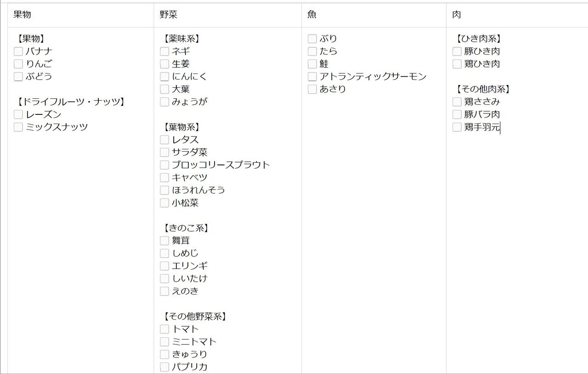This screenshot has height=374, width=588.
Task: Tick the アトランティックサーモン checkbox
Action: [x=312, y=77]
